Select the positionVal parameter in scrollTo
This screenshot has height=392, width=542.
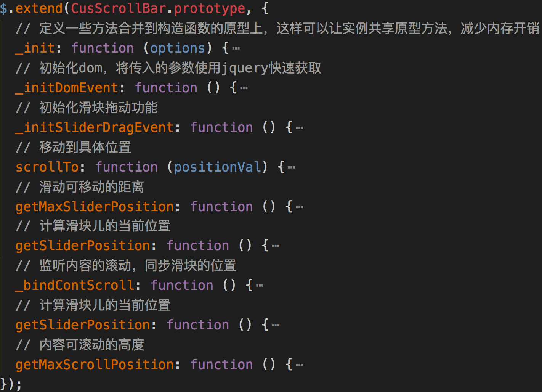217,167
